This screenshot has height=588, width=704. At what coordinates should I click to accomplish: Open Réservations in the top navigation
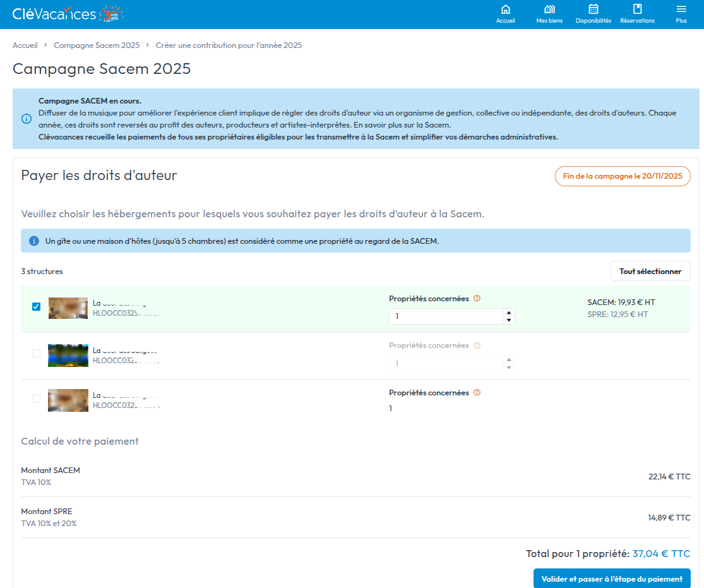(637, 14)
